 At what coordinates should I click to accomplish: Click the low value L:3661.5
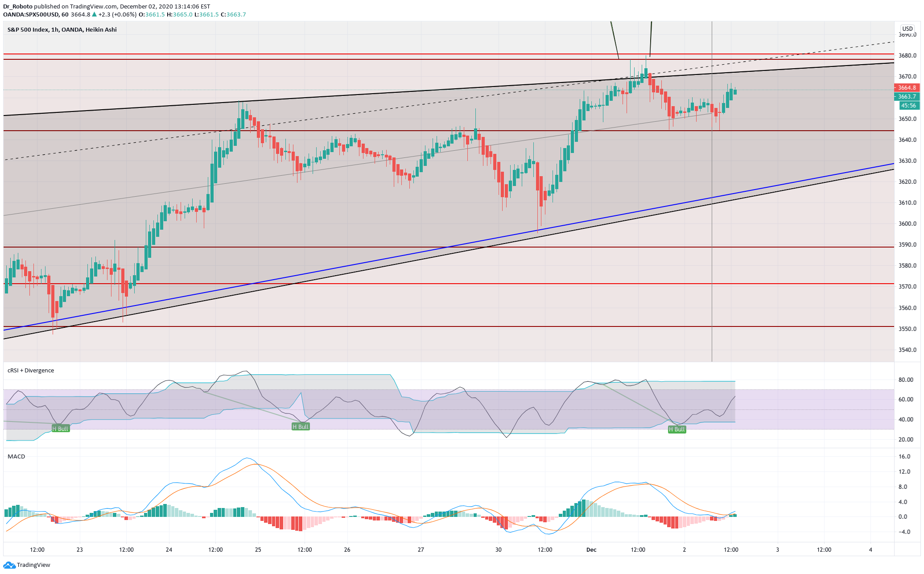click(x=206, y=14)
